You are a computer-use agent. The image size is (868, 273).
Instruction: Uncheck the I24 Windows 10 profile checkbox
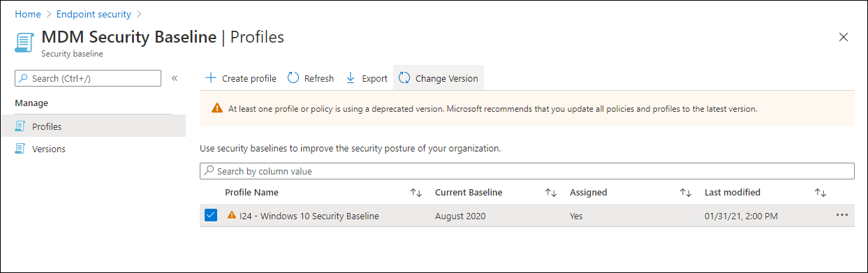211,216
